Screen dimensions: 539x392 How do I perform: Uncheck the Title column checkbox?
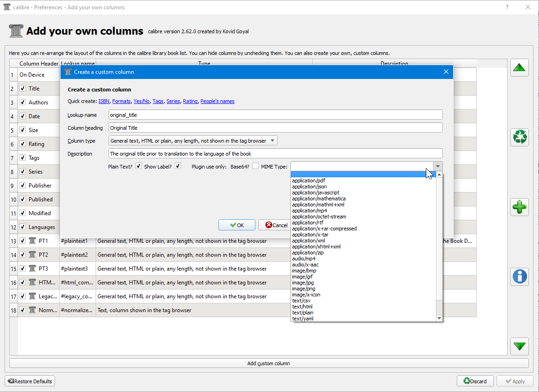pos(23,89)
